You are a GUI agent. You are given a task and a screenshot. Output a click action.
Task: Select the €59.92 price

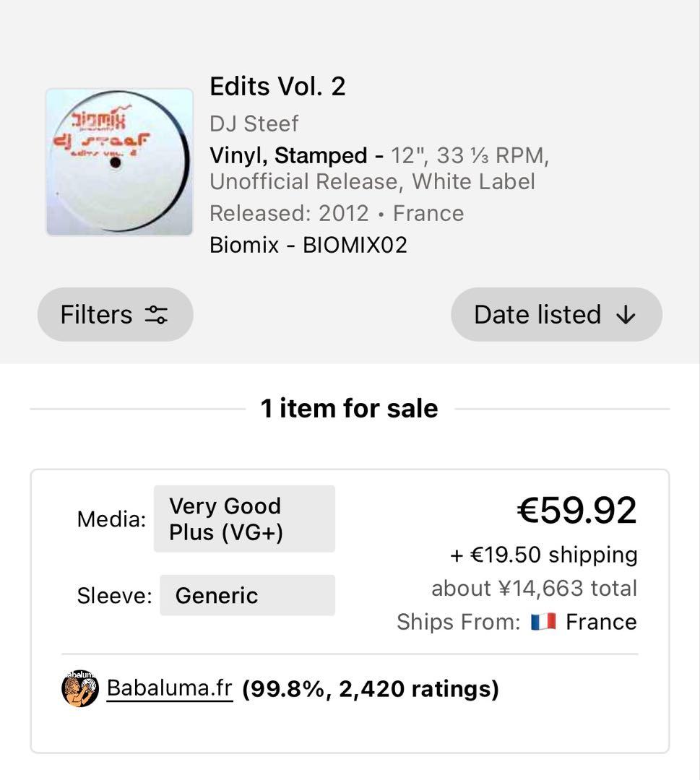(x=576, y=511)
